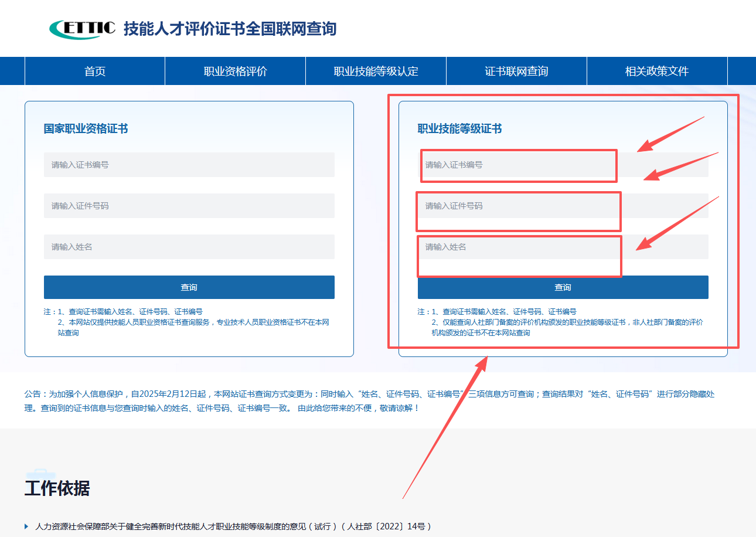Select the 职业技能等级认定 menu item

click(x=376, y=71)
